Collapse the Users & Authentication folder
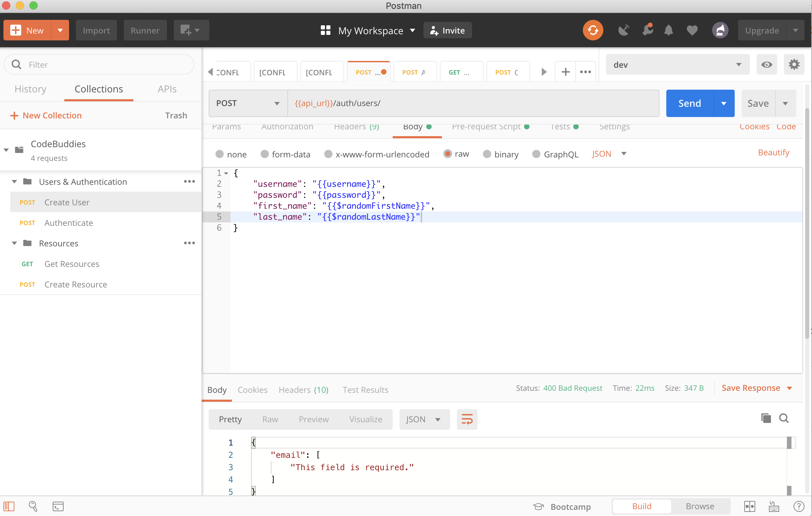812x516 pixels. click(14, 182)
